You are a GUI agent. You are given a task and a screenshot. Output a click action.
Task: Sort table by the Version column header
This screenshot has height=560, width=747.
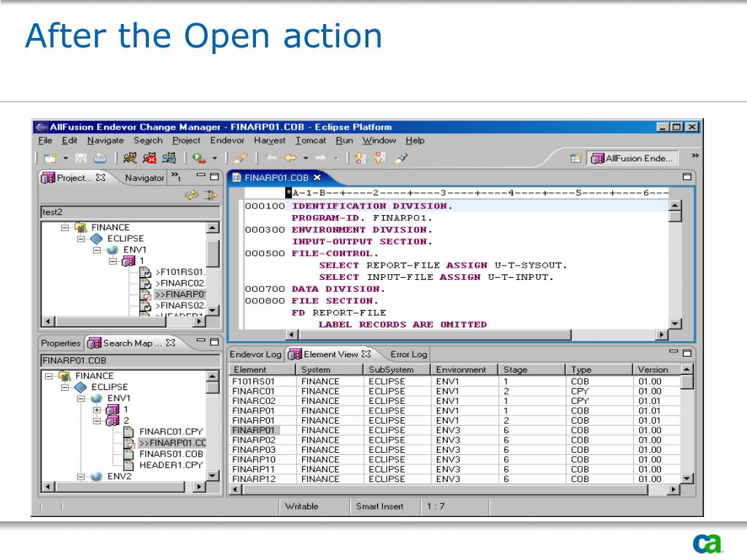(x=657, y=370)
